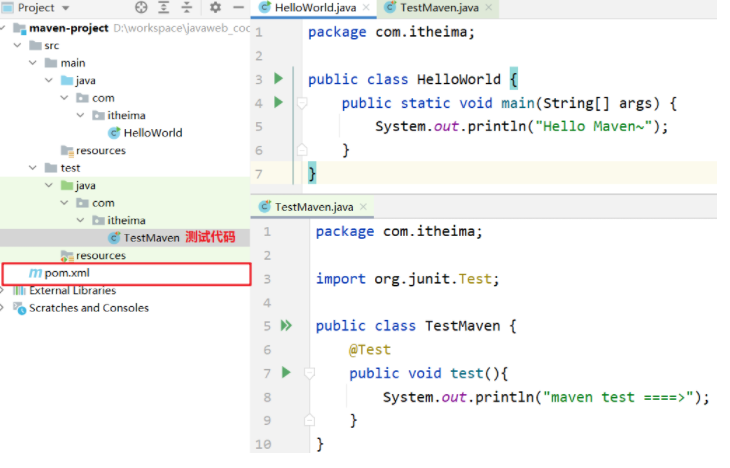Screen dimensions: 730x468
Task: Toggle fold marker beside test() method line 7
Action: [310, 373]
